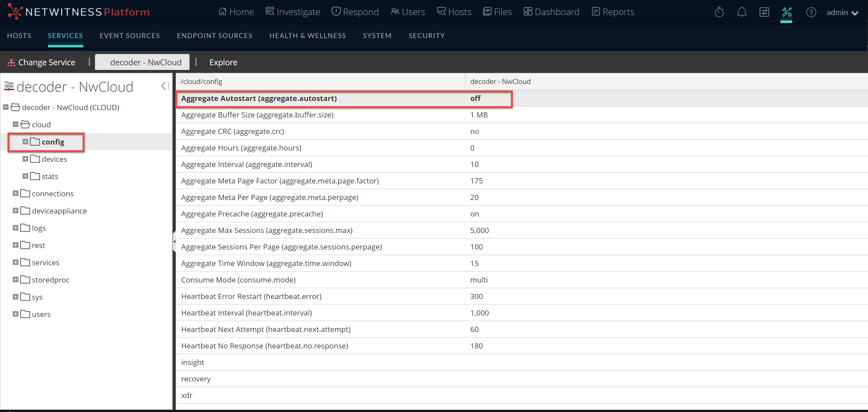Open the Hosts top menu
868x412 pixels.
[x=454, y=12]
